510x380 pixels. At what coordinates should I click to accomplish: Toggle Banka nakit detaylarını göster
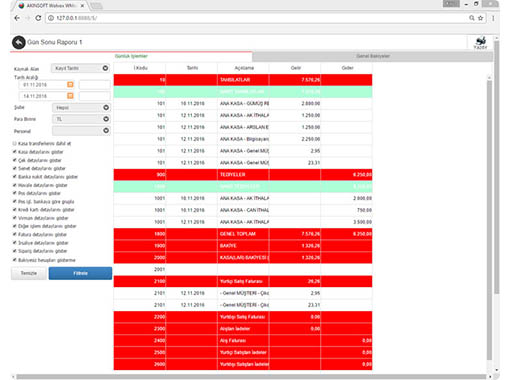[x=14, y=177]
